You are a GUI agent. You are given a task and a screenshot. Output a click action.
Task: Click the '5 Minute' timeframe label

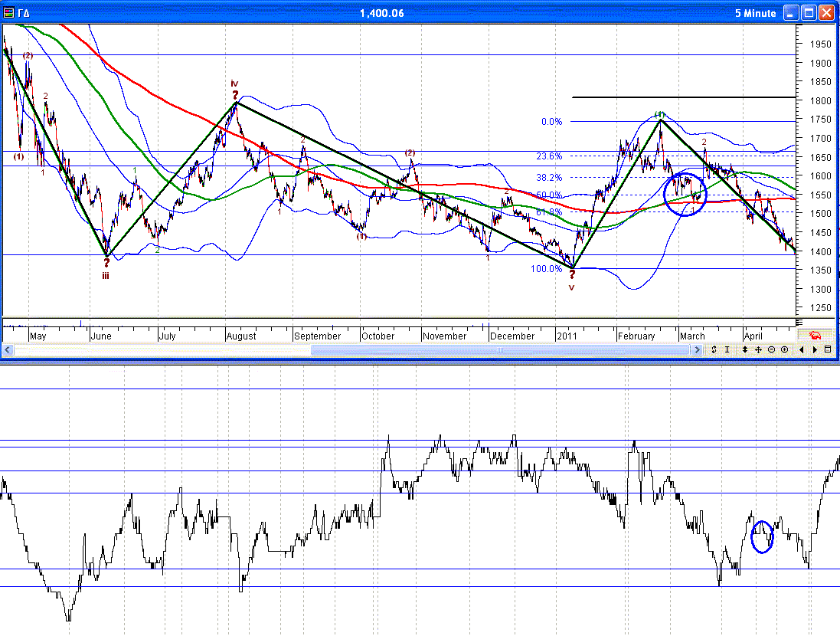[x=755, y=13]
